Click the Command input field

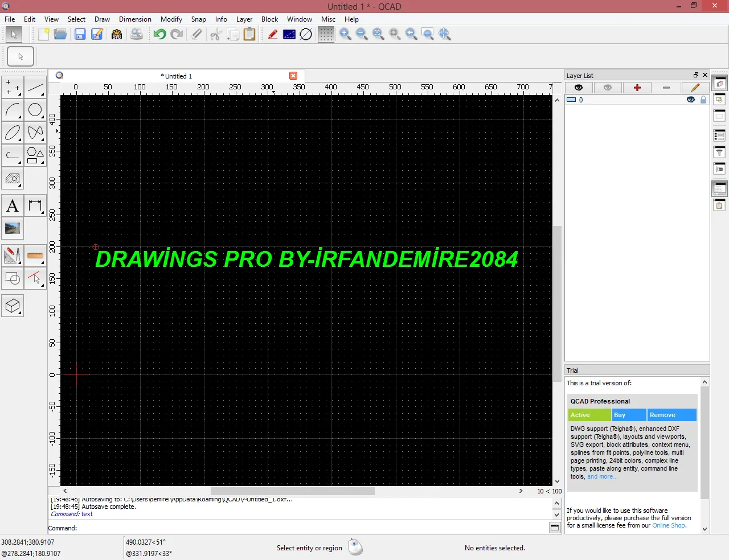[x=313, y=528]
